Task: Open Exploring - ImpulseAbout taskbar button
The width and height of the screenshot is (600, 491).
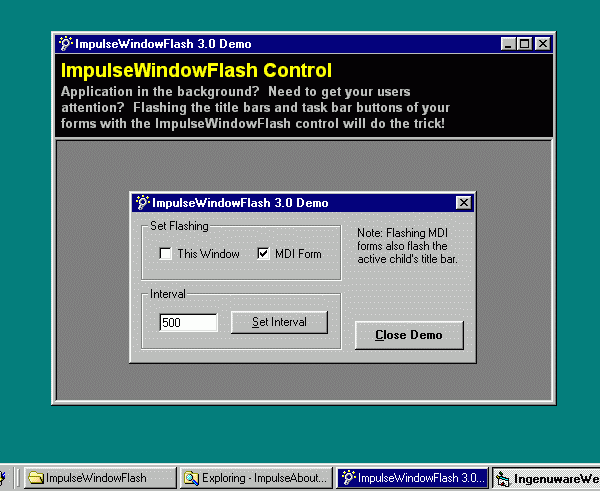Action: click(256, 478)
